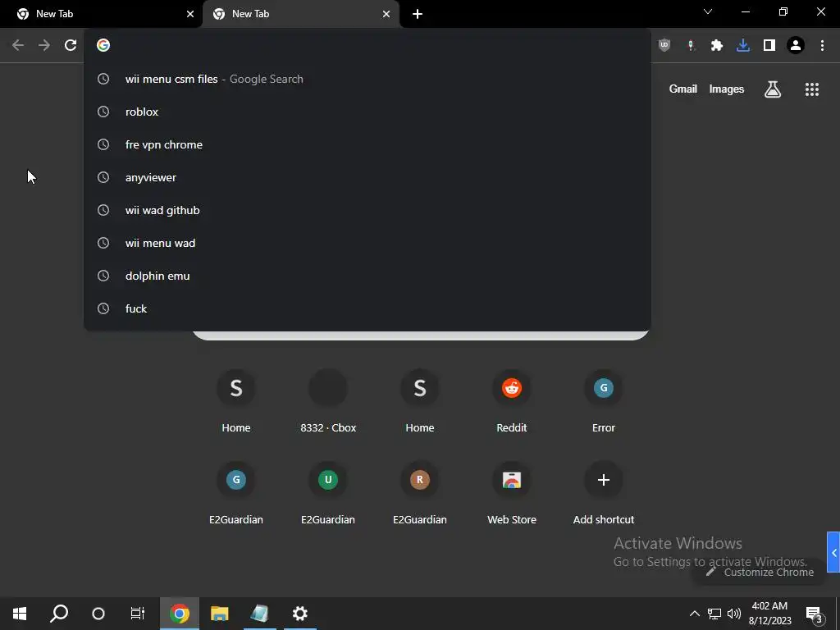Open the Google apps grid
The height and width of the screenshot is (630, 840).
click(x=811, y=89)
